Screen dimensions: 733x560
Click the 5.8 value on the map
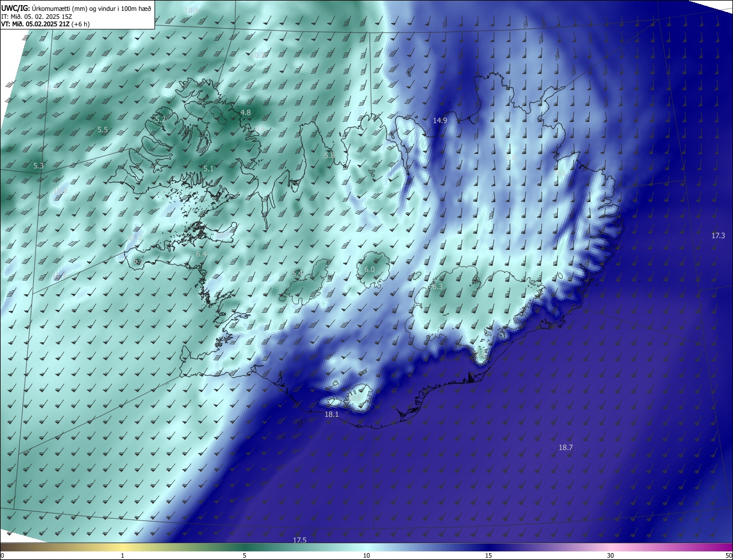pyautogui.click(x=329, y=155)
